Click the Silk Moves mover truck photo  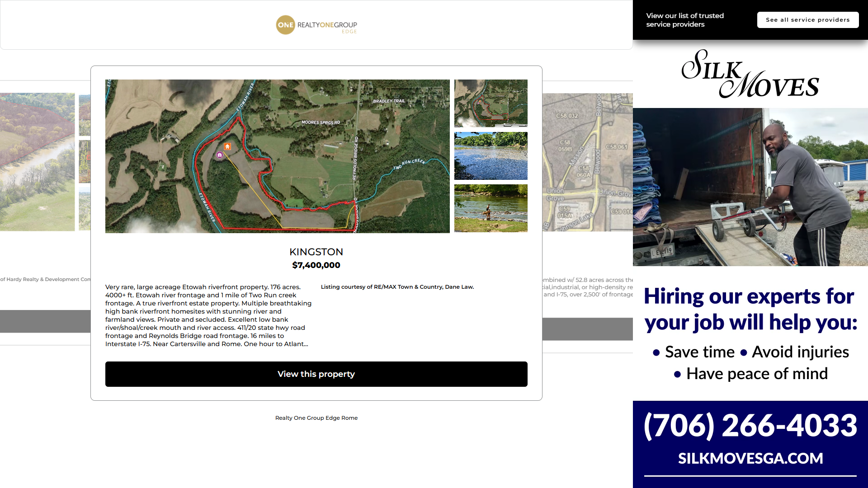click(750, 187)
